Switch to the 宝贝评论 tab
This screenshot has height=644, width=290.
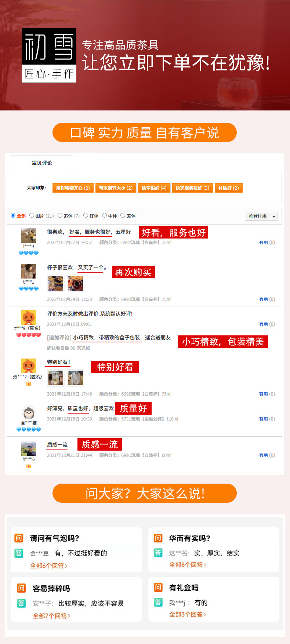pyautogui.click(x=42, y=163)
